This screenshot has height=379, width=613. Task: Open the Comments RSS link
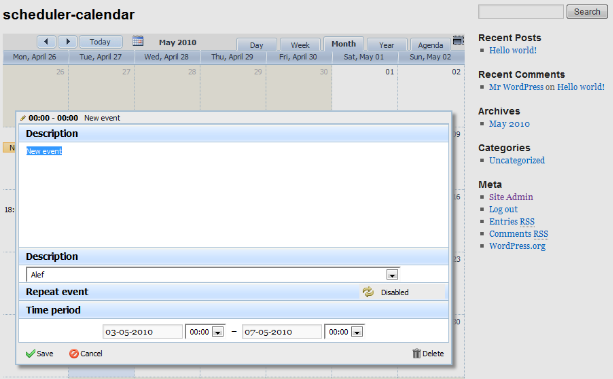[x=518, y=234]
